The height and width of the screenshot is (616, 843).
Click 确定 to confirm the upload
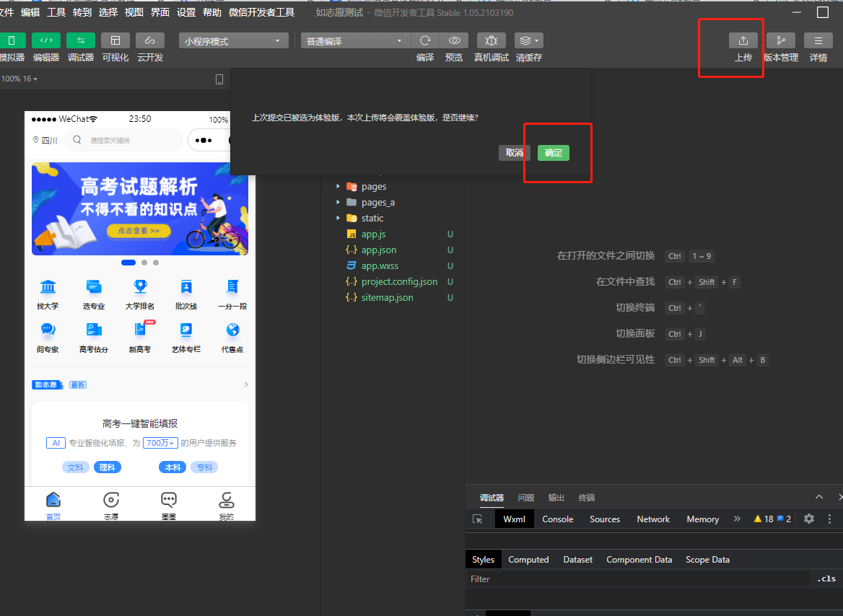point(553,153)
